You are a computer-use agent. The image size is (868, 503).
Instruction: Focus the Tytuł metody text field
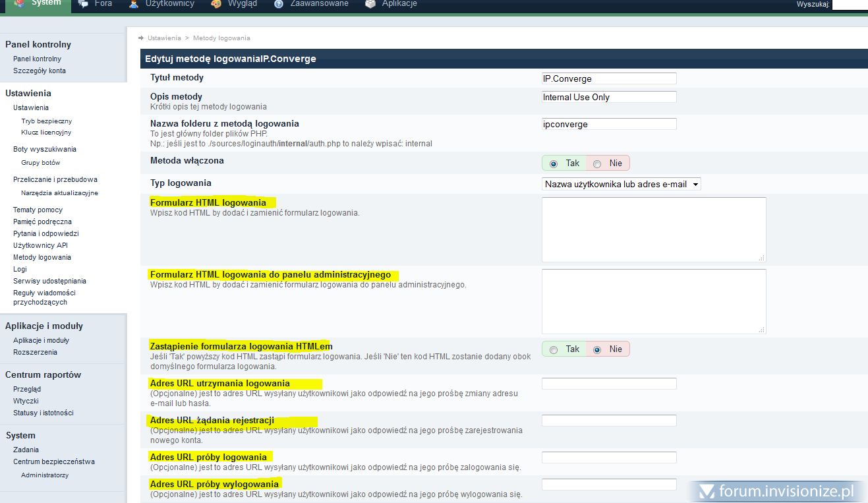[609, 78]
